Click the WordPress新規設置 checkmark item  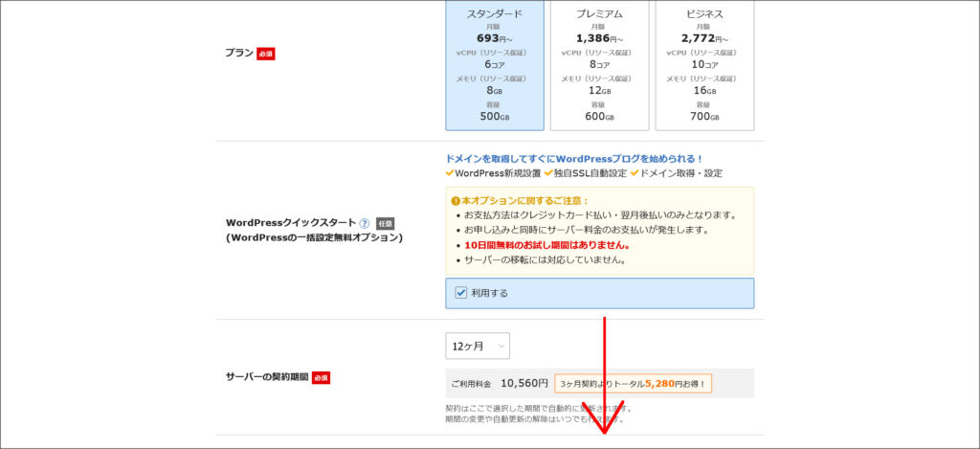coord(493,173)
